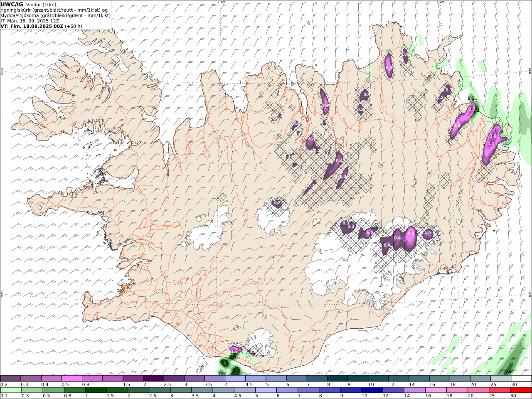Click the 'IT: Mán. 15. 09. 2025 12Z' line
The height and width of the screenshot is (399, 532).
pos(30,20)
